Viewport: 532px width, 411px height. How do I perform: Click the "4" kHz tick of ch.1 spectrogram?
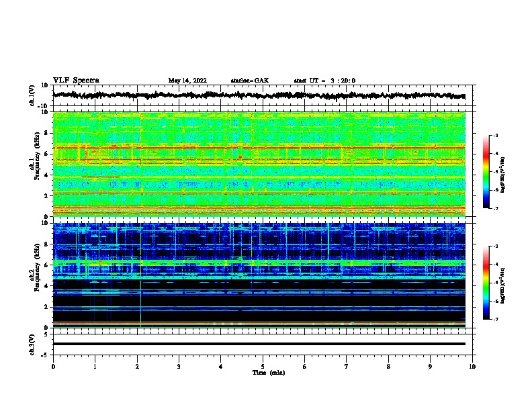46,175
